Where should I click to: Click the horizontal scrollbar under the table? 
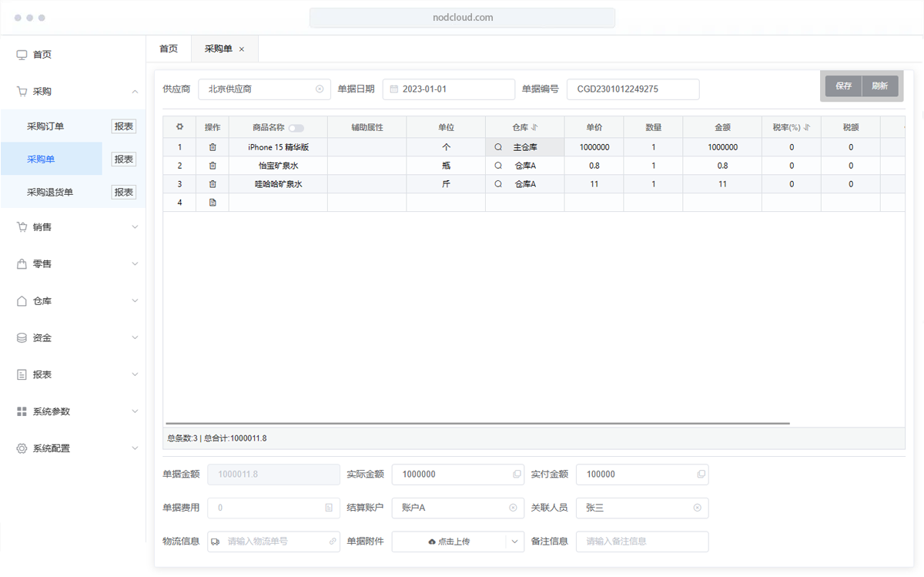pyautogui.click(x=477, y=424)
